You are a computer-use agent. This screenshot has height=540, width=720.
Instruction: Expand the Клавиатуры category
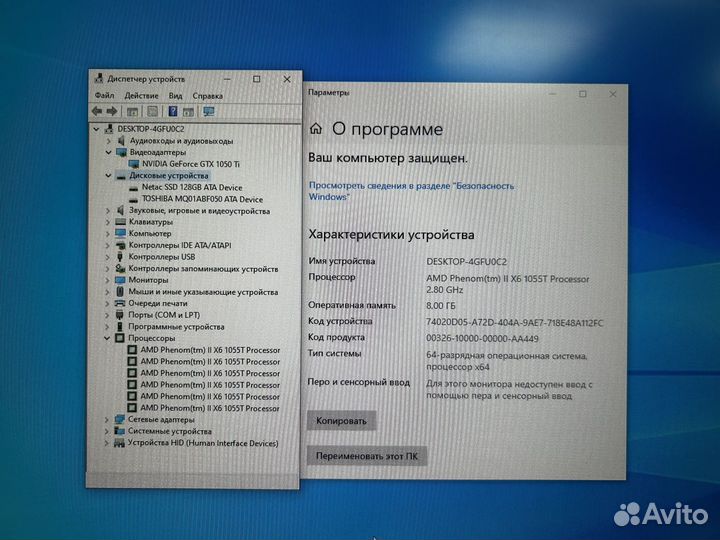pos(109,222)
